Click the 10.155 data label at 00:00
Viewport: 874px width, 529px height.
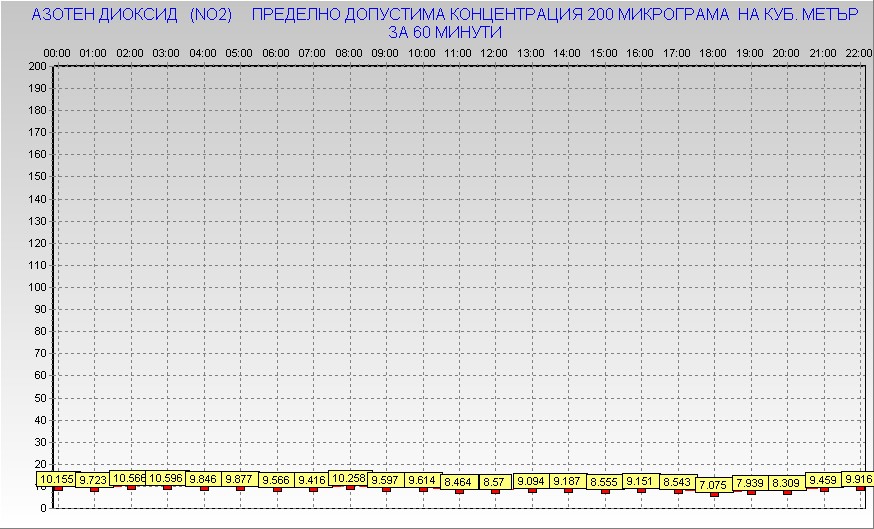pos(57,479)
